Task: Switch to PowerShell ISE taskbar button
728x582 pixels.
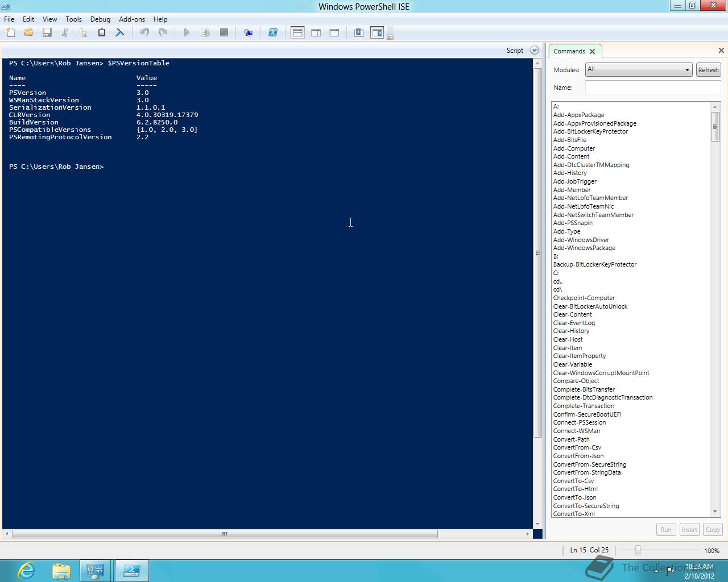Action: pos(132,571)
